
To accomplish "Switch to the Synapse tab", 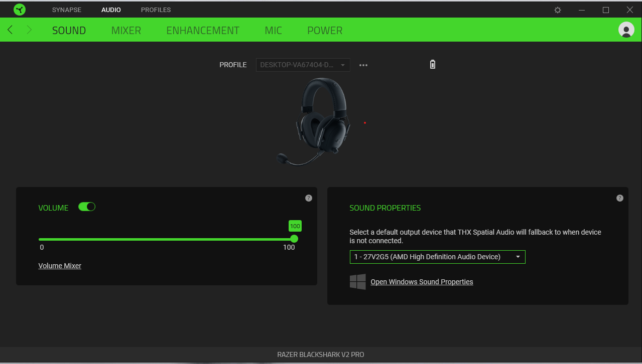I will click(x=67, y=10).
